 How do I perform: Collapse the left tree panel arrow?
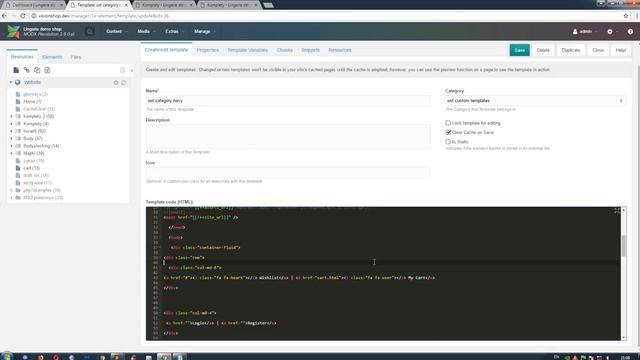(x=131, y=71)
